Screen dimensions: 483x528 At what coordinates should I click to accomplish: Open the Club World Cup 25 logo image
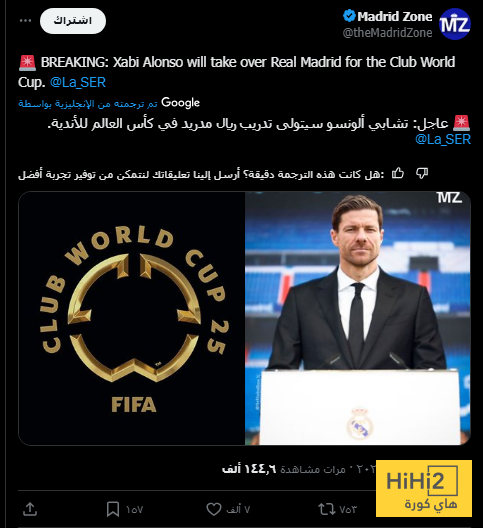coord(132,318)
